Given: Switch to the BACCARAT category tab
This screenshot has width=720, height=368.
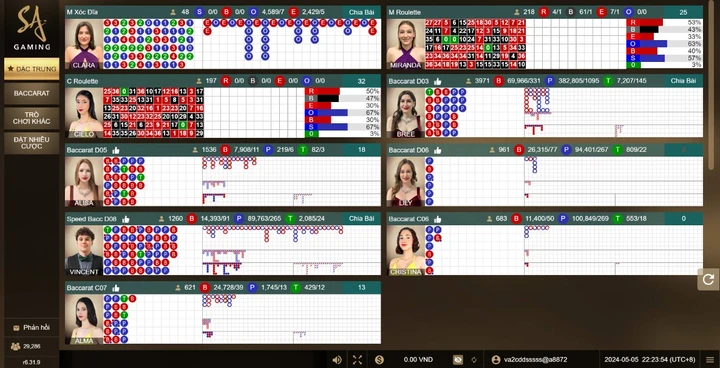Looking at the screenshot, I should (x=32, y=93).
